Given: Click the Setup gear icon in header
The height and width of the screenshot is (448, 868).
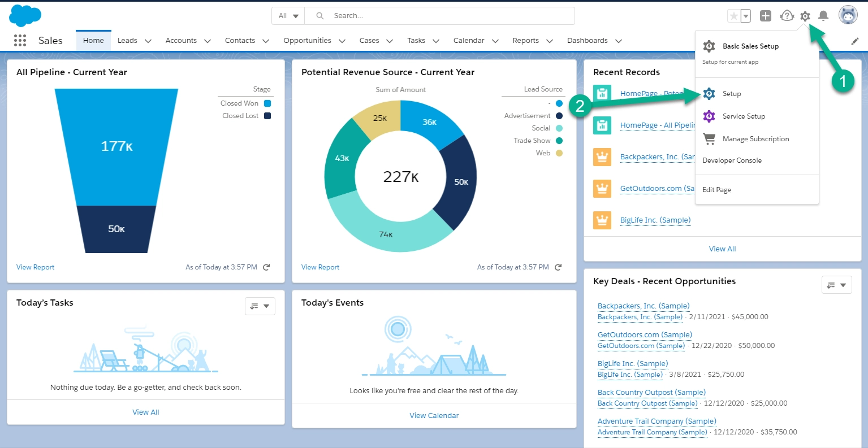Looking at the screenshot, I should 805,16.
